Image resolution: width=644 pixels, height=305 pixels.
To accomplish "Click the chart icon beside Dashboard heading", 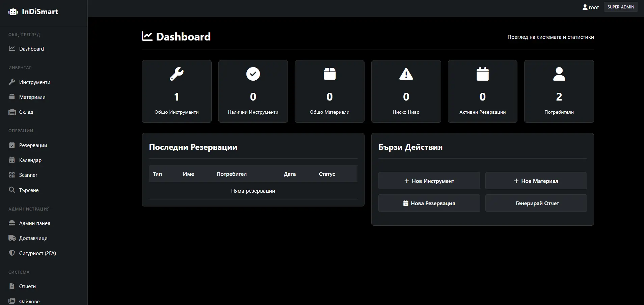I will click(x=147, y=36).
